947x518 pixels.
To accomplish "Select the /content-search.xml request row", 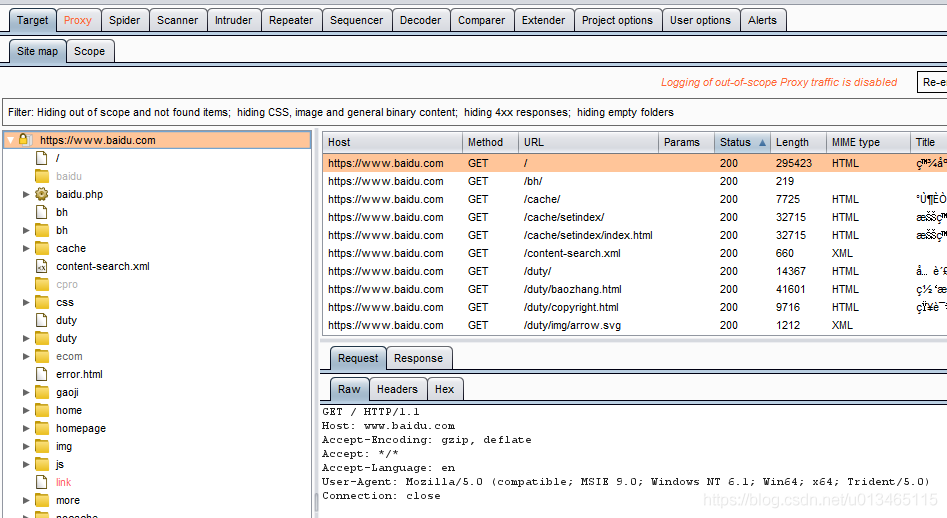I will pos(635,254).
